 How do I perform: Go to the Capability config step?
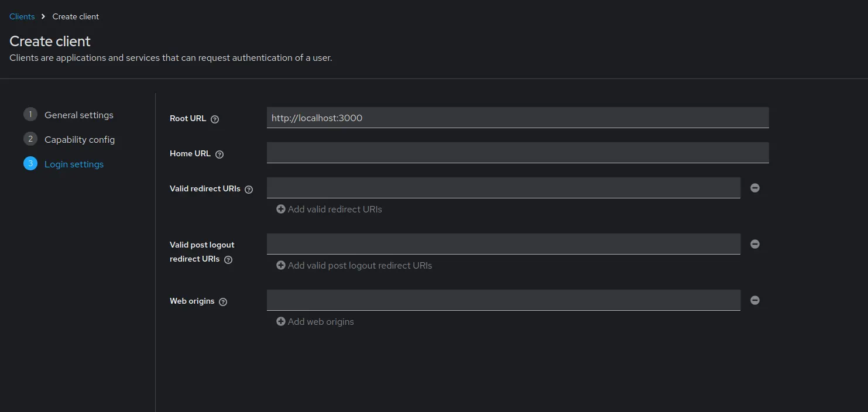79,139
